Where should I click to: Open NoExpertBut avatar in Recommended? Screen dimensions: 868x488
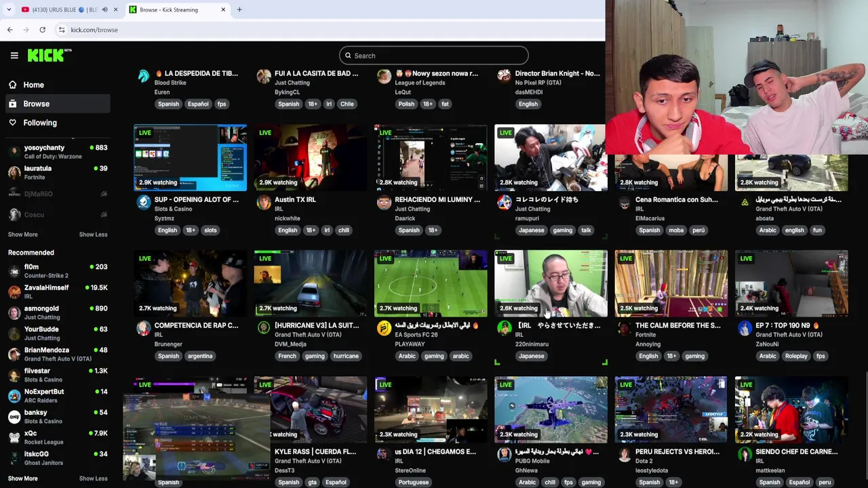pos(14,396)
